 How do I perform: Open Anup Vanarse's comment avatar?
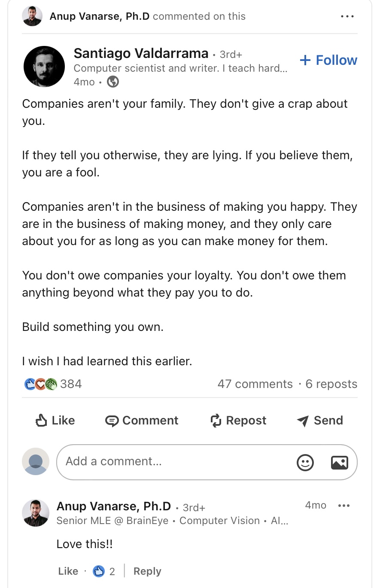(36, 513)
